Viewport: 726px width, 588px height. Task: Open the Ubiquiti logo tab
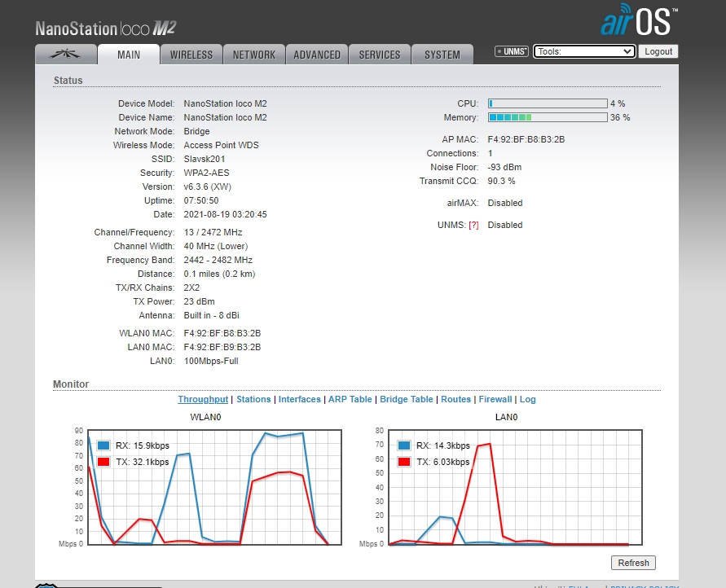pyautogui.click(x=66, y=54)
